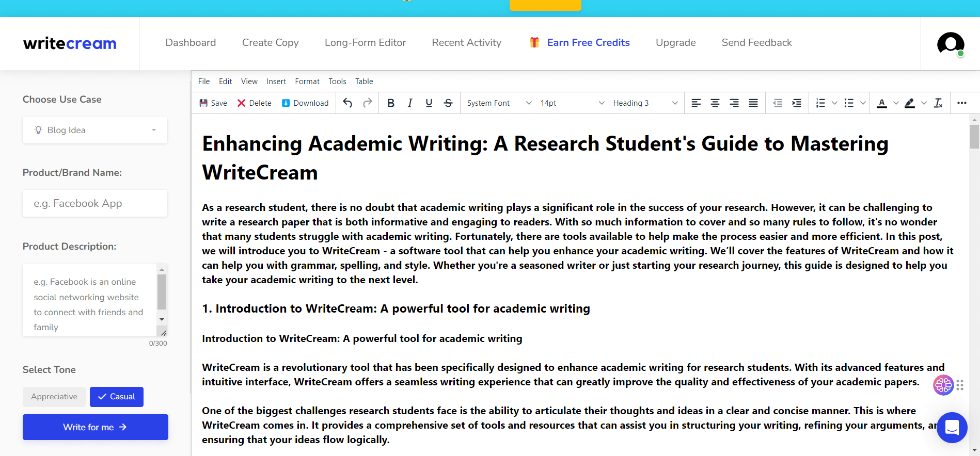The image size is (980, 456).
Task: Apply italic formatting from the toolbar
Action: (410, 103)
